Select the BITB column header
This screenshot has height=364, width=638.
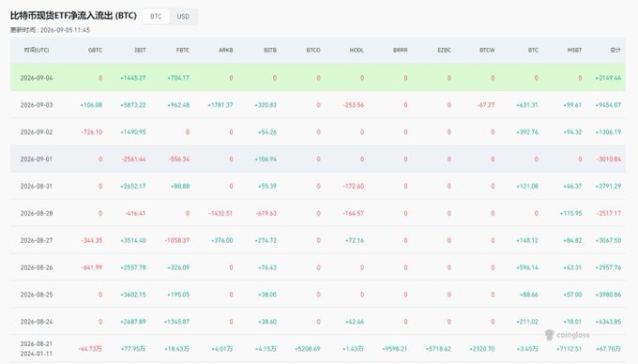[270, 50]
